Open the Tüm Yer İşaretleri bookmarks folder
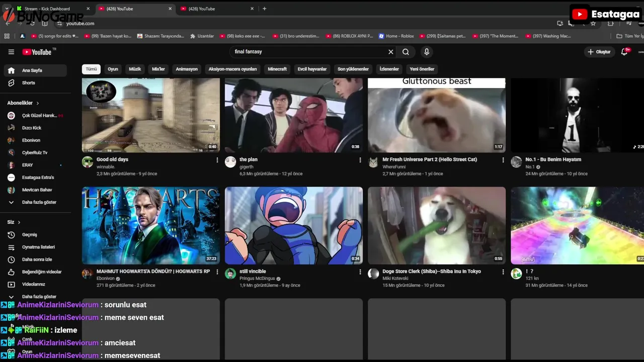 point(630,36)
